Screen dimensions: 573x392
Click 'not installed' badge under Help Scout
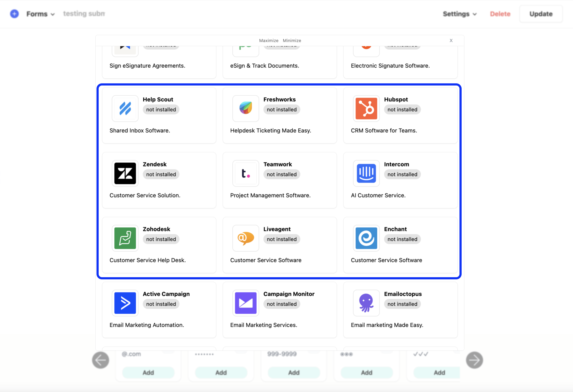click(x=161, y=109)
